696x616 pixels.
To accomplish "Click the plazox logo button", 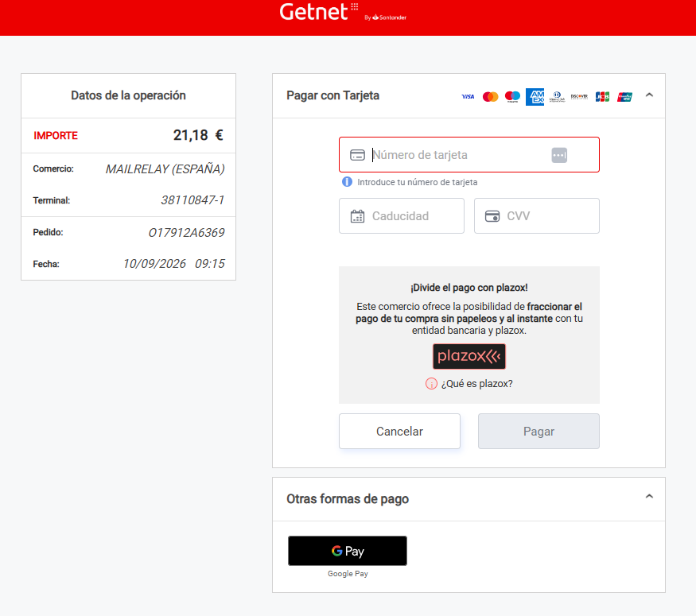I will click(x=469, y=356).
